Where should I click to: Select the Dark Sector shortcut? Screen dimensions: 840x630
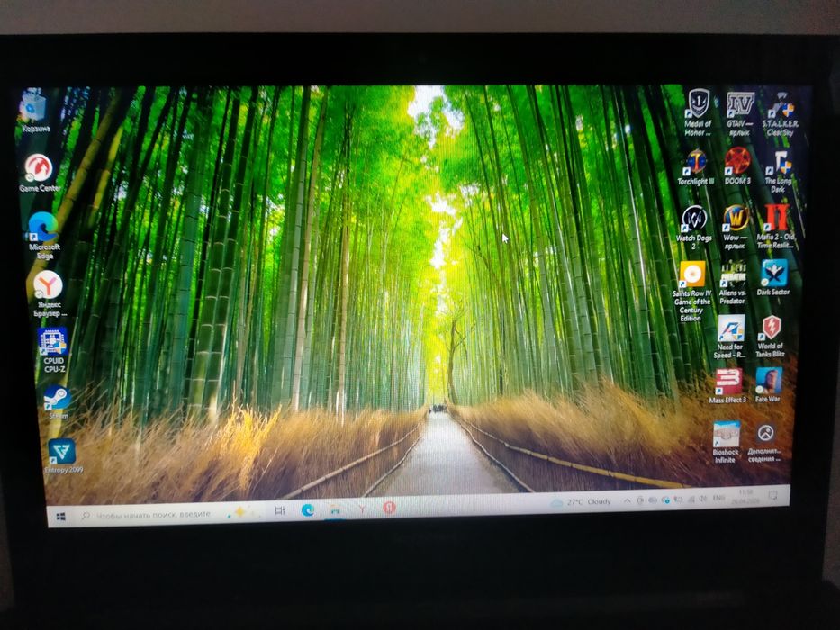[x=773, y=277]
